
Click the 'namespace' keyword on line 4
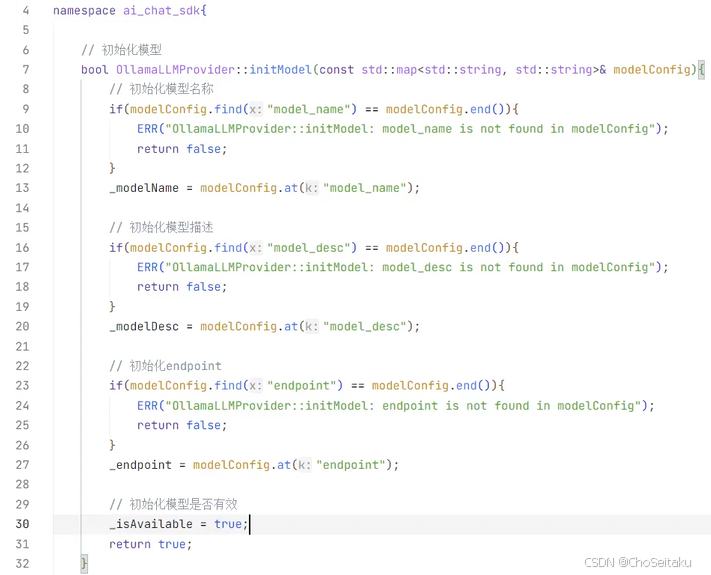tap(84, 10)
